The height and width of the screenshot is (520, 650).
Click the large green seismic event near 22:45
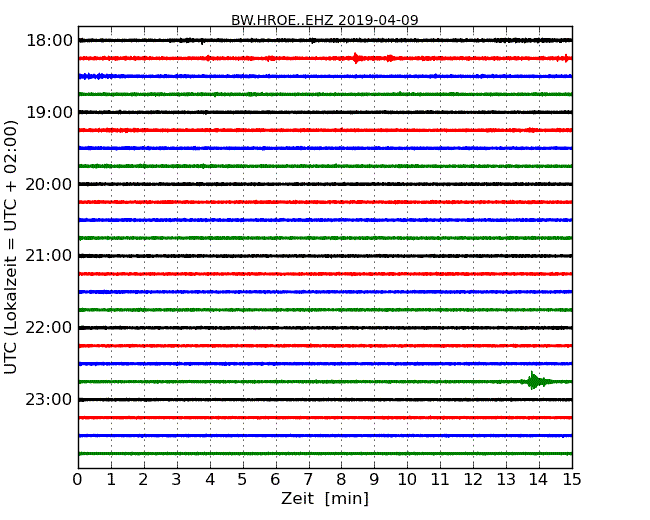coord(536,381)
